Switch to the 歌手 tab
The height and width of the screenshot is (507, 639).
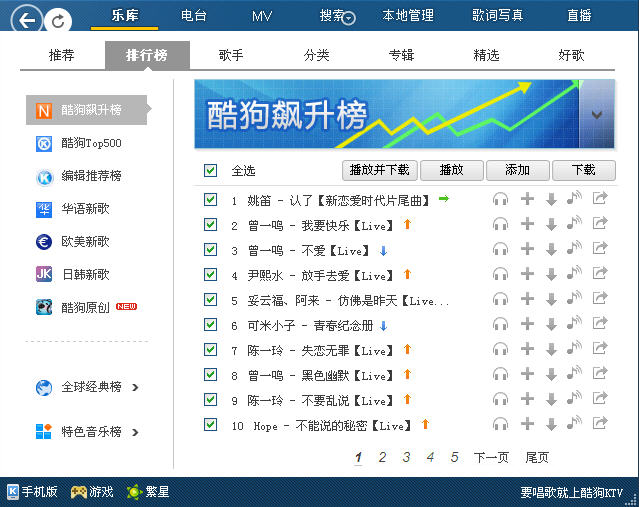pos(230,55)
